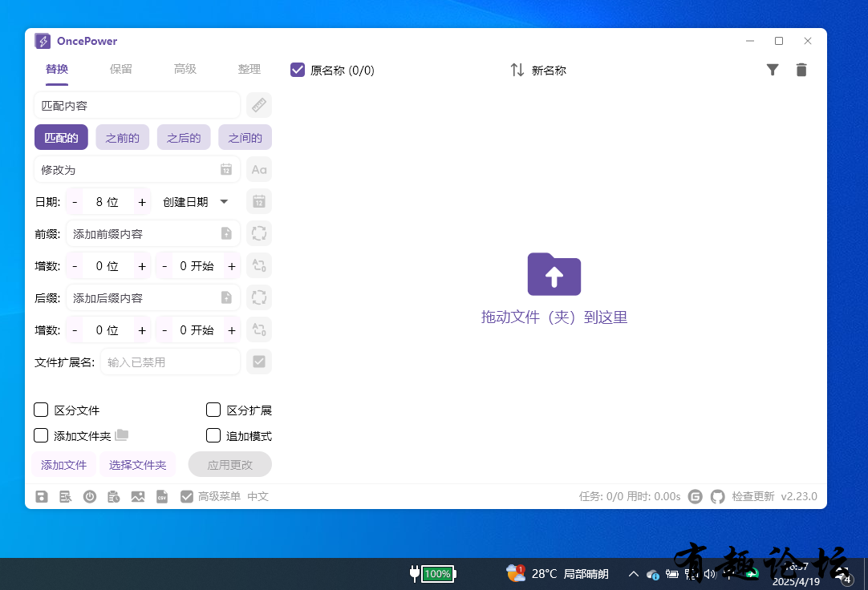The height and width of the screenshot is (590, 868).
Task: Decrease the 日期 digit count with the minus button
Action: 75,202
